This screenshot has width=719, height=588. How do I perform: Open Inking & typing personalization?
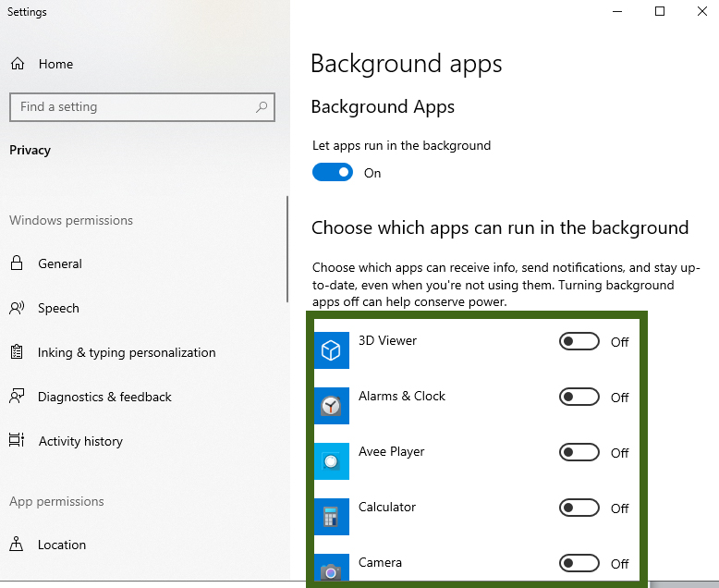pyautogui.click(x=127, y=353)
